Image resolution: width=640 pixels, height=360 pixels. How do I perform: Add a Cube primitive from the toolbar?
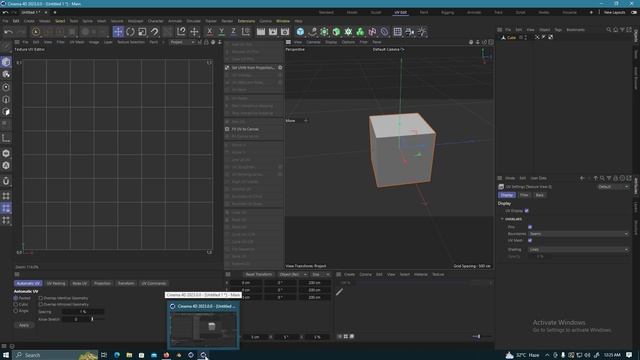coord(300,31)
